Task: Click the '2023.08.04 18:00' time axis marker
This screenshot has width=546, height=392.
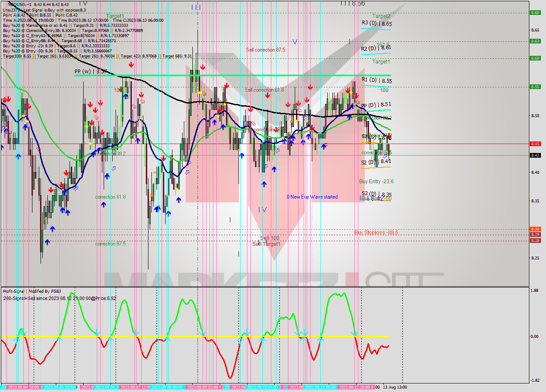Action: [x=25, y=387]
